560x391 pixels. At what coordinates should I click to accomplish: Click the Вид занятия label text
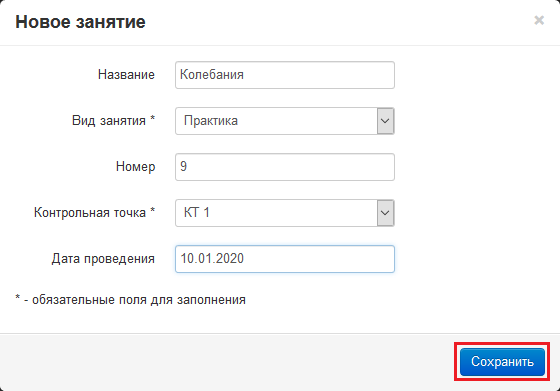click(x=109, y=121)
